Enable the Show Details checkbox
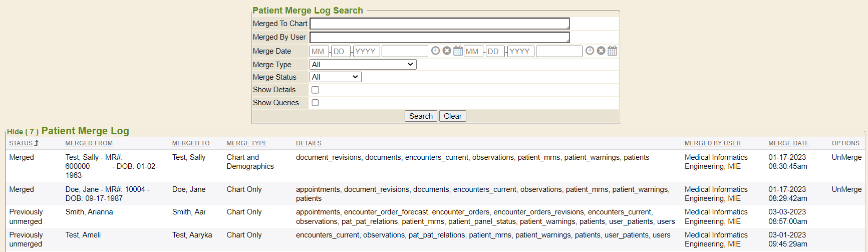 [x=315, y=90]
